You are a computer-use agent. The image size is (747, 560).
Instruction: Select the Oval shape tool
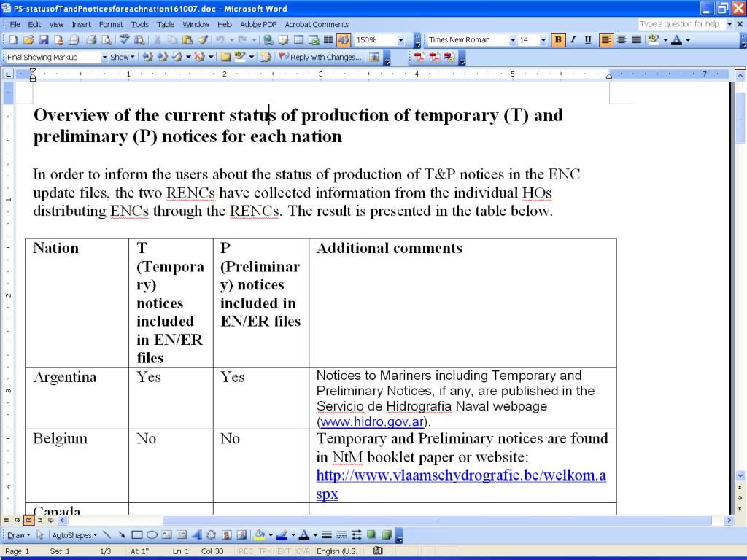click(152, 535)
